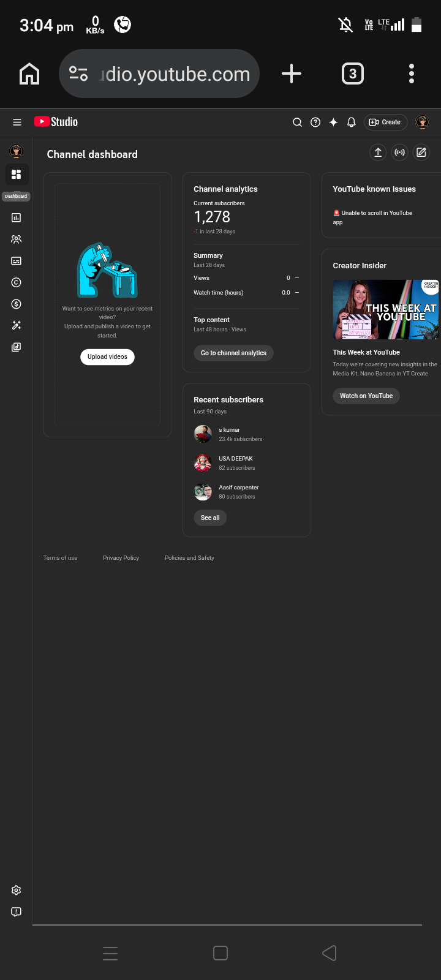Click Aasif carpenter's avatar
The image size is (441, 980).
(x=203, y=492)
